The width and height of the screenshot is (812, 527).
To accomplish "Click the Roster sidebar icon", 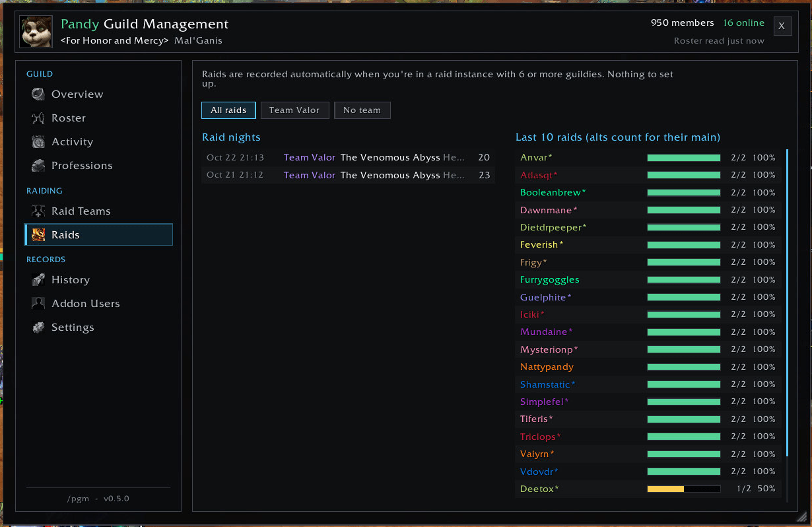I will [x=39, y=118].
